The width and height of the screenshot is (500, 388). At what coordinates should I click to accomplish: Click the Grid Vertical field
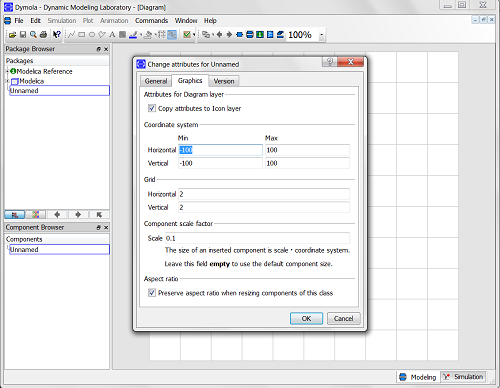[264, 207]
